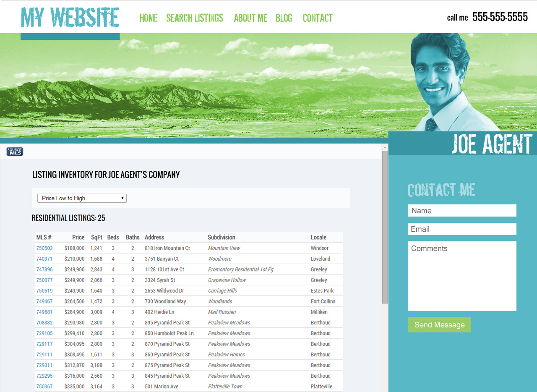Viewport: 537px width, 392px height.
Task: Navigate to the About Me page
Action: pyautogui.click(x=250, y=18)
